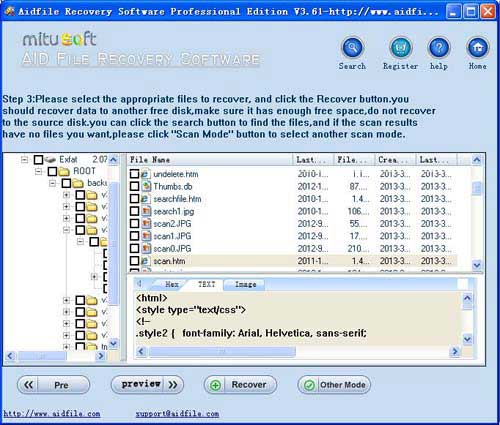Tick the scan1.JPG checkbox
This screenshot has width=500, height=425.
tap(134, 236)
